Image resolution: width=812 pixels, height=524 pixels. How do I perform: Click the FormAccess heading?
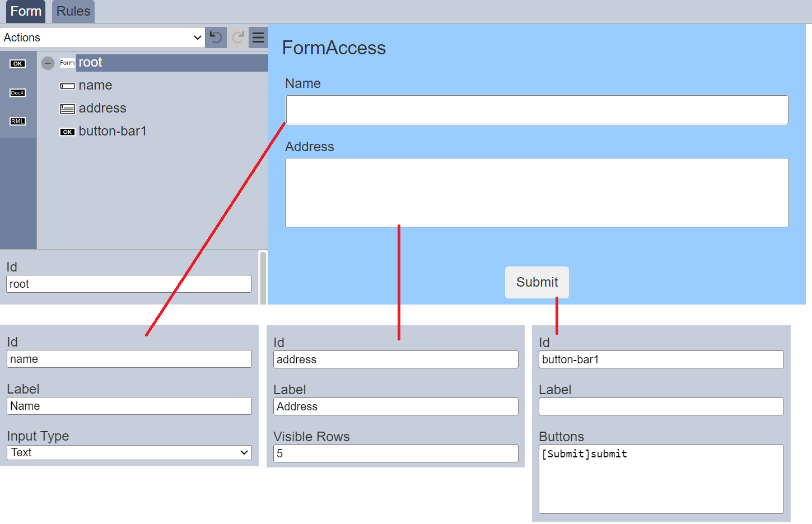pos(334,48)
